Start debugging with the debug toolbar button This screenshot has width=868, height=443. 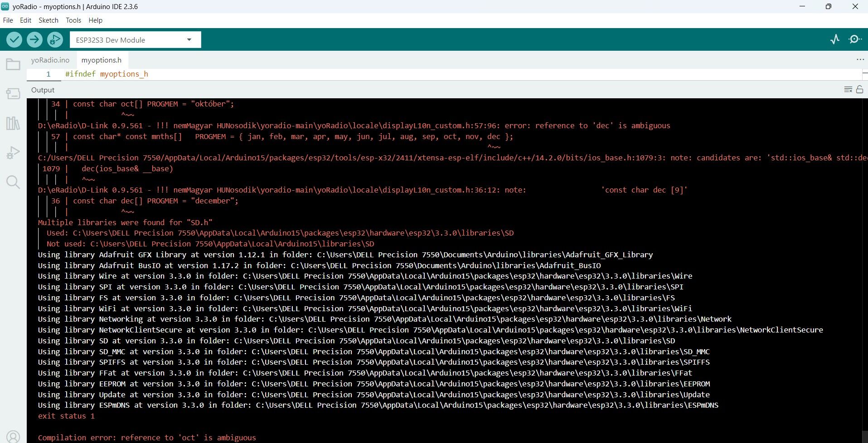point(55,40)
